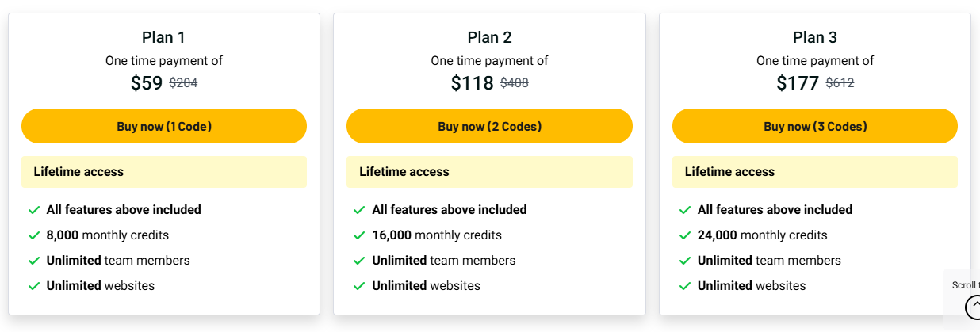Image resolution: width=980 pixels, height=332 pixels.
Task: Click checkmark beside 16,000 monthly credits
Action: (359, 235)
